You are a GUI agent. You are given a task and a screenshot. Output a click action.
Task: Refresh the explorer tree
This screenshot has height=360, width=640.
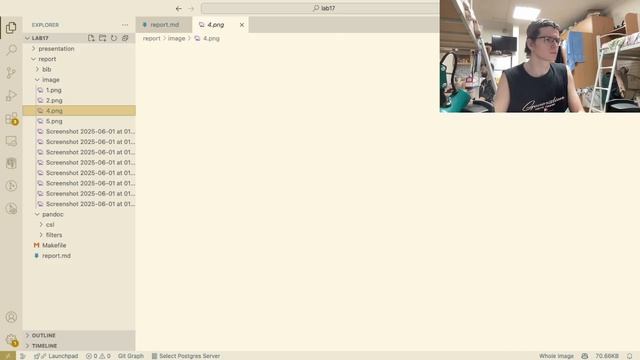pos(114,38)
